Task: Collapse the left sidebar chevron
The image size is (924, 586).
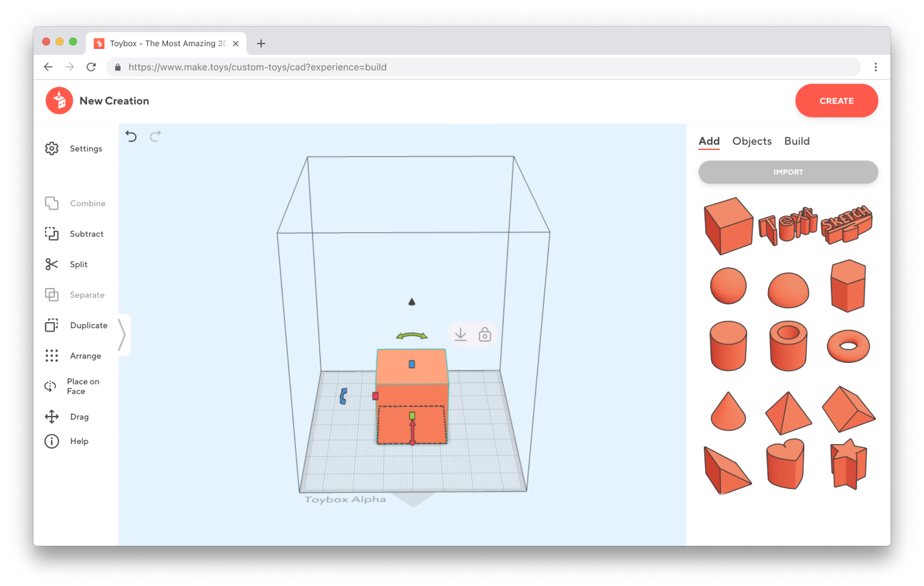Action: point(122,335)
